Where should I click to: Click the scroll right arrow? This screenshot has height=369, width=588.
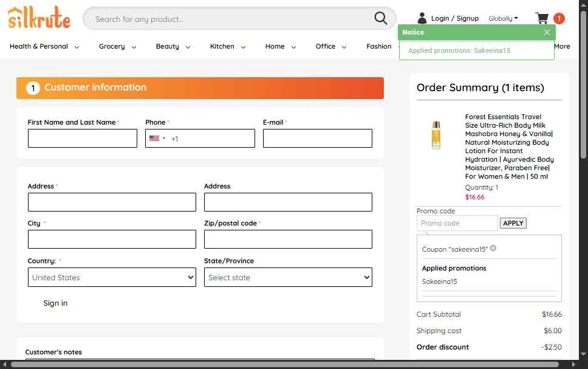573,365
